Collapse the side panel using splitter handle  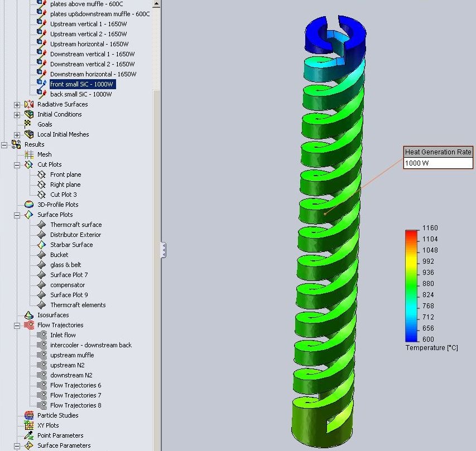click(x=164, y=250)
